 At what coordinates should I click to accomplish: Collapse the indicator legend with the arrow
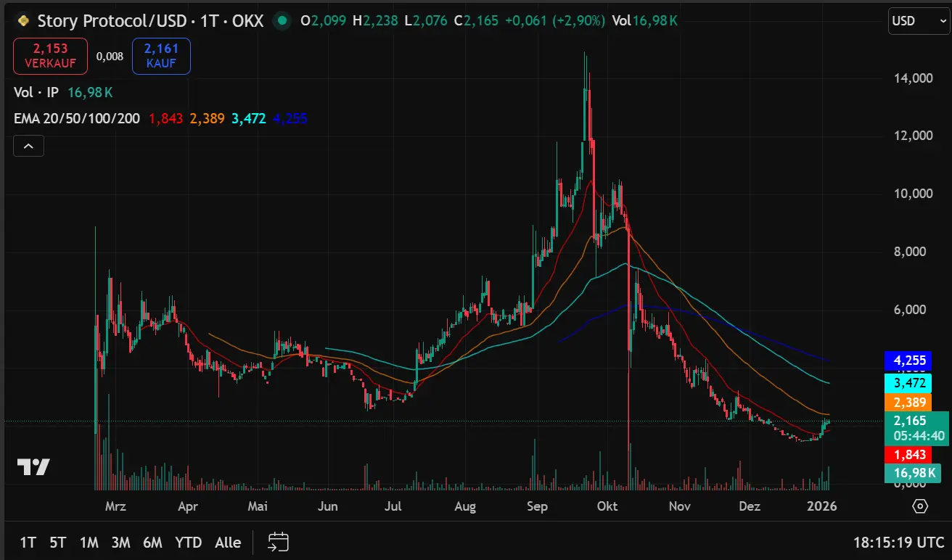coord(28,145)
